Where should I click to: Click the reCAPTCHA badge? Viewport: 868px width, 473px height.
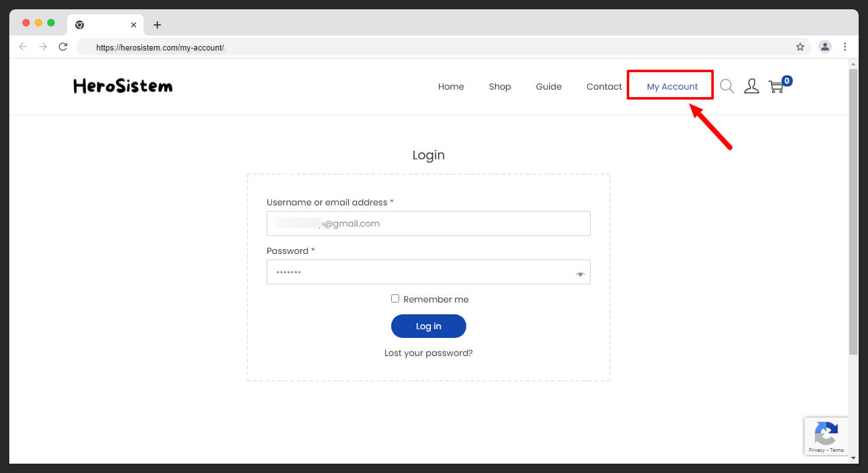826,436
